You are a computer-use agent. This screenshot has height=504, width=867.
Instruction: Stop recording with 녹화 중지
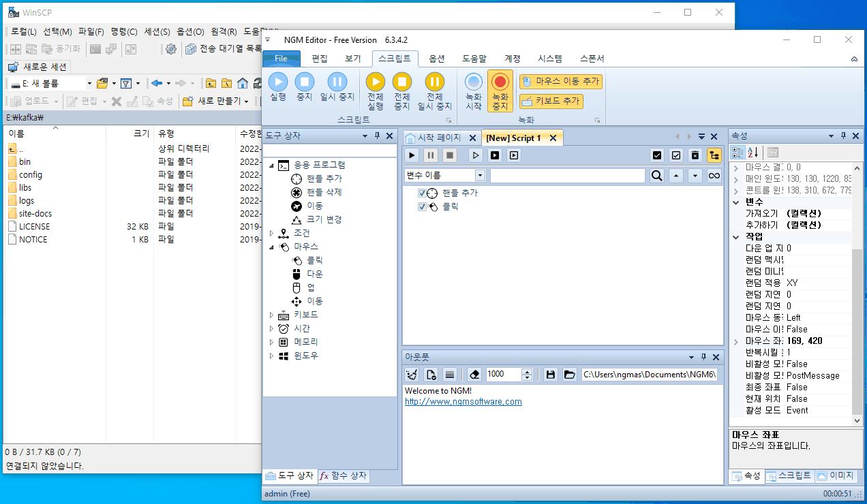click(500, 91)
